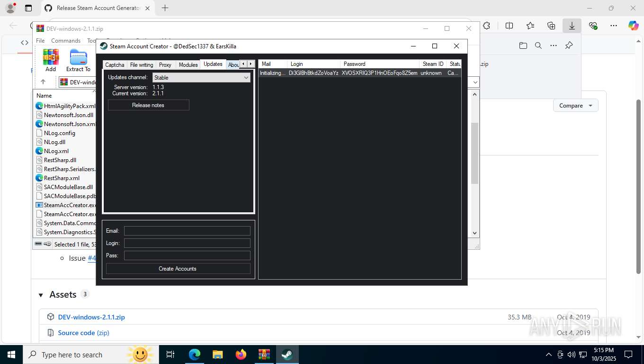
Task: Open Updates channel Stable dropdown
Action: (201, 78)
